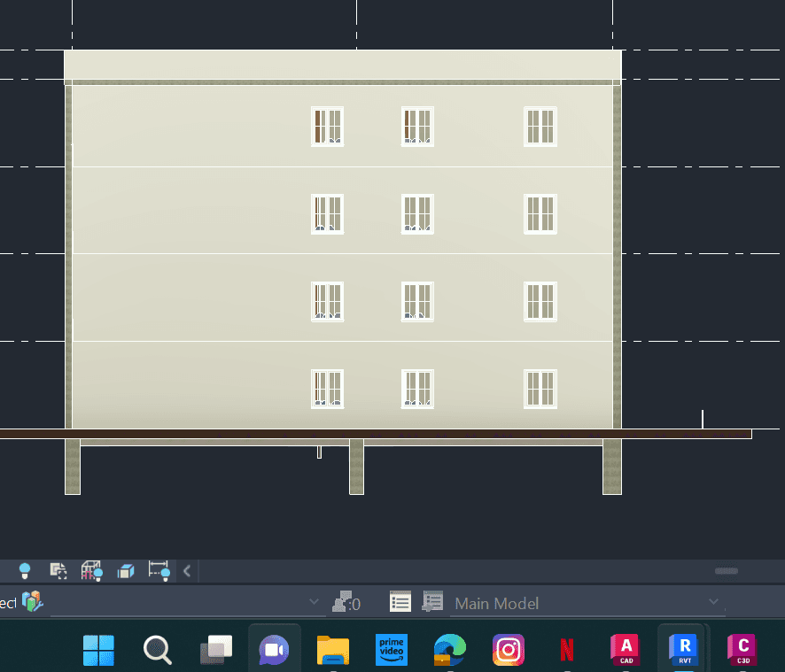This screenshot has height=672, width=785.
Task: Toggle Reveal Hidden Elements lightbulb
Action: (25, 571)
